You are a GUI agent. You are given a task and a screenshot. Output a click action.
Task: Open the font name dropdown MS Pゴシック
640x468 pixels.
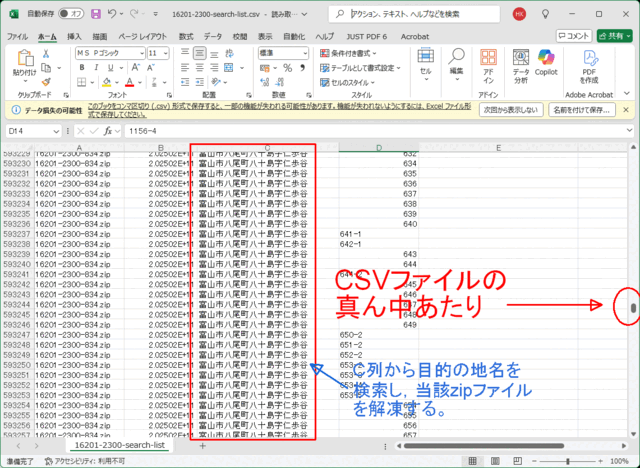[108, 52]
